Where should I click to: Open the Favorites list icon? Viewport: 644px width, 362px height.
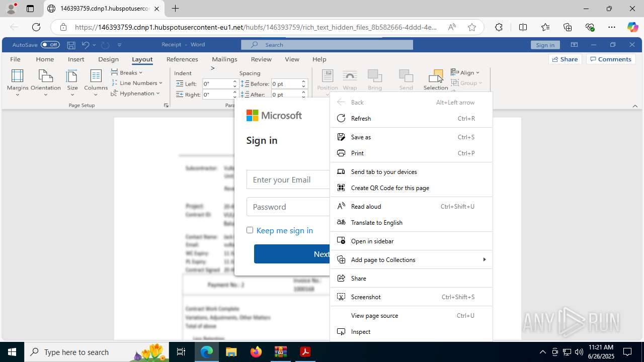pos(545,27)
